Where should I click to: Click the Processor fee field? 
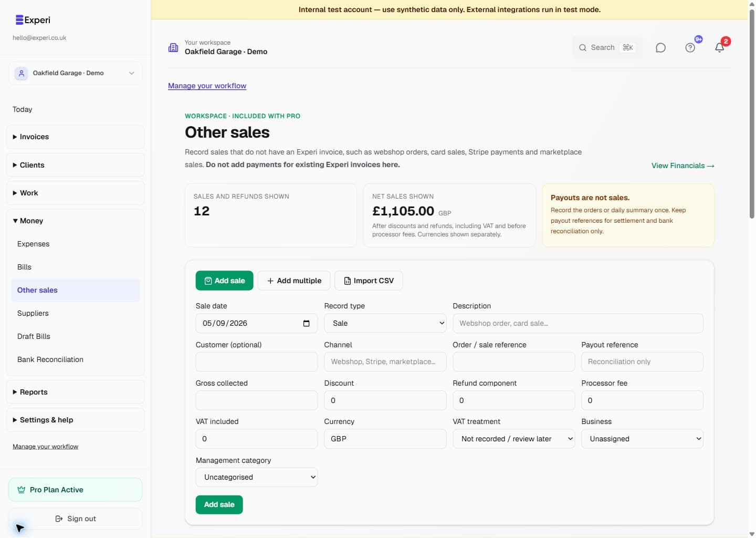(642, 400)
